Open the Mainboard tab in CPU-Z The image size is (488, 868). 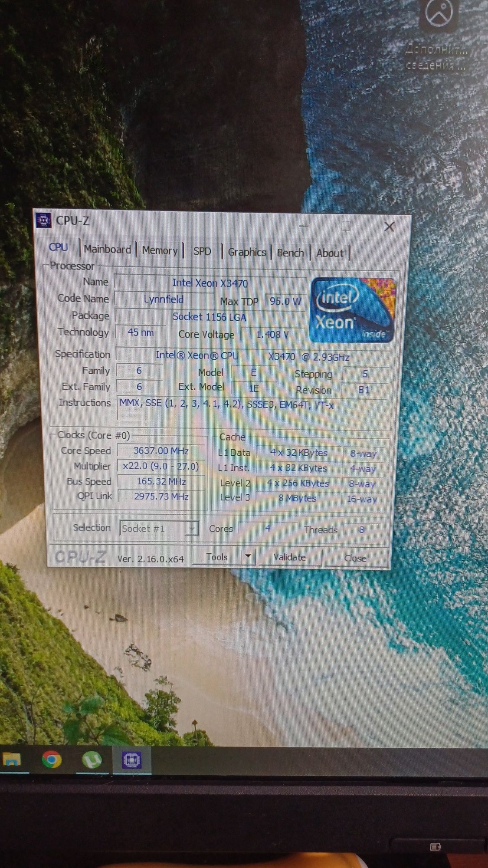tap(107, 250)
